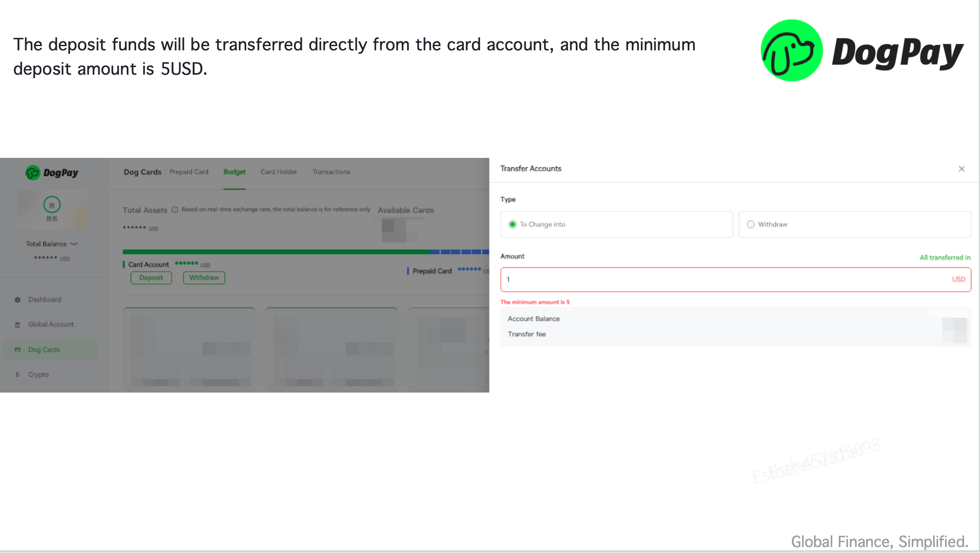Click the Dashboard sidebar icon

point(17,300)
